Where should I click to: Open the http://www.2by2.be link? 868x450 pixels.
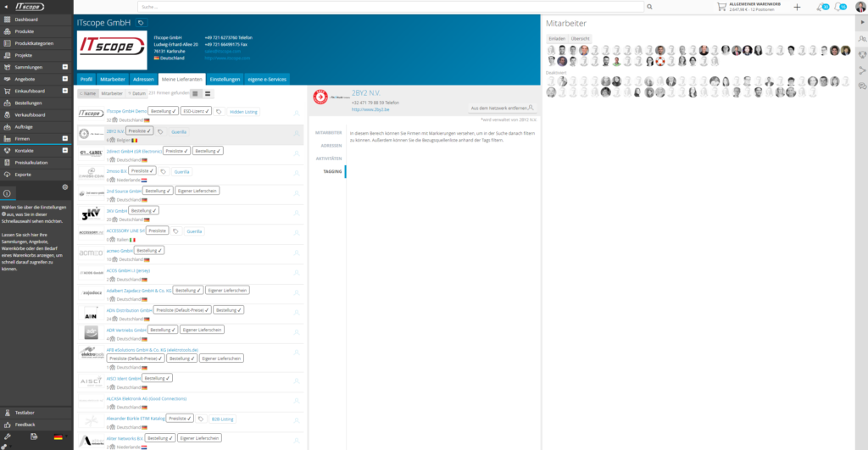click(370, 109)
